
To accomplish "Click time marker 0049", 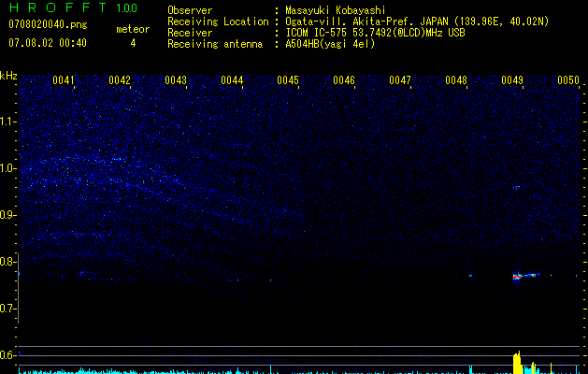I will (512, 80).
